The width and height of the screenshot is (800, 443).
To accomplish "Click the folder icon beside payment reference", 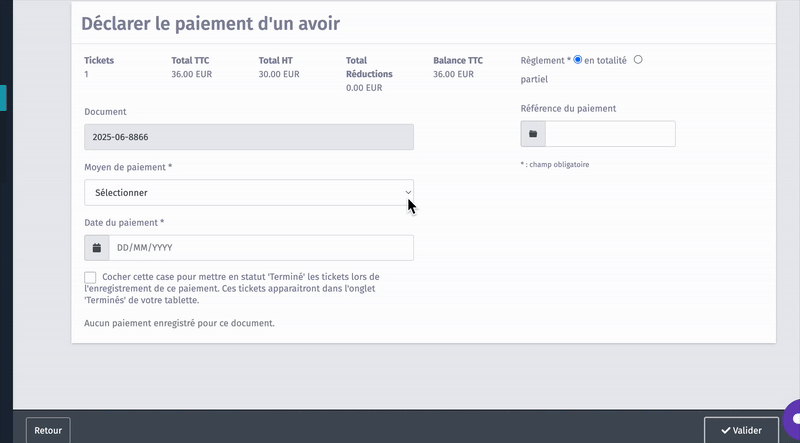I will pos(533,134).
